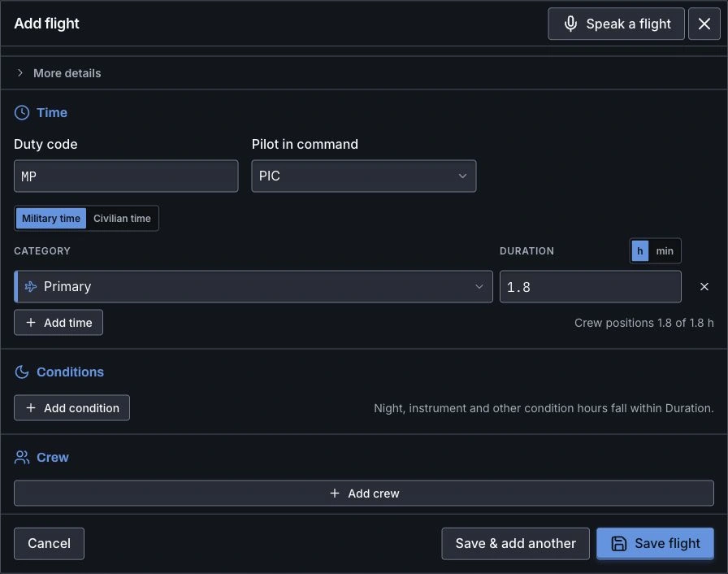Click the Night, instrument condition hint text
This screenshot has height=574, width=728.
tap(544, 408)
